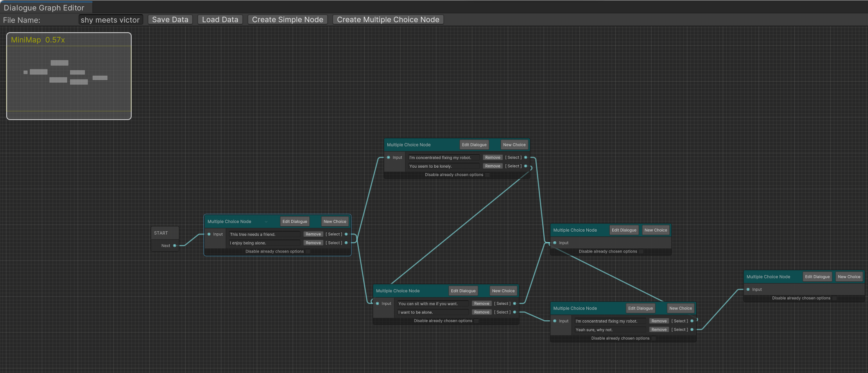Screen dimensions: 868x373
Task: Click output port for "Yeah sure, why not."
Action: pyautogui.click(x=692, y=330)
